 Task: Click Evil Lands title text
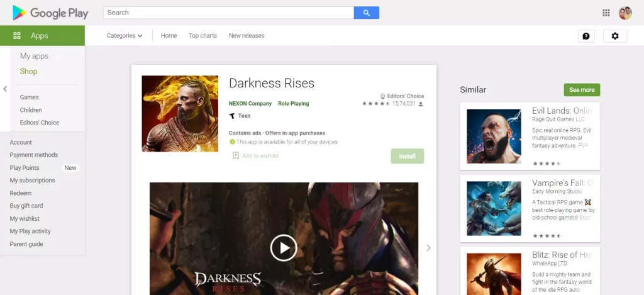coord(562,111)
